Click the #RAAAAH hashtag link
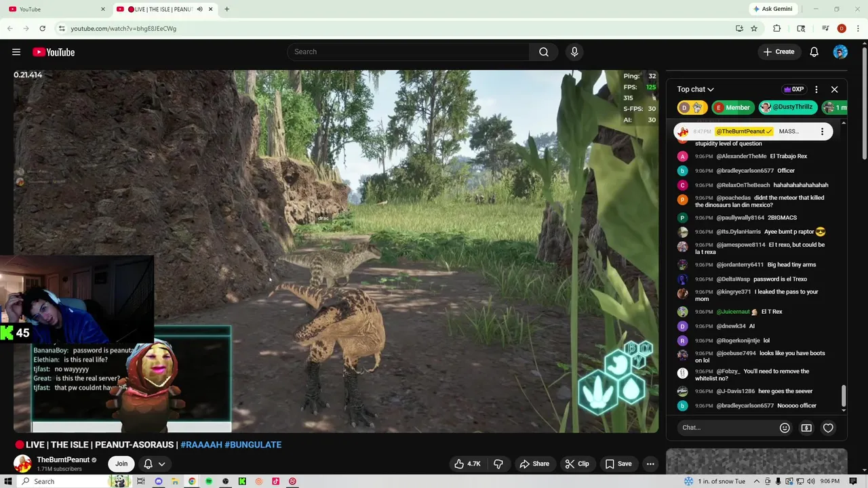868x488 pixels. tap(201, 445)
